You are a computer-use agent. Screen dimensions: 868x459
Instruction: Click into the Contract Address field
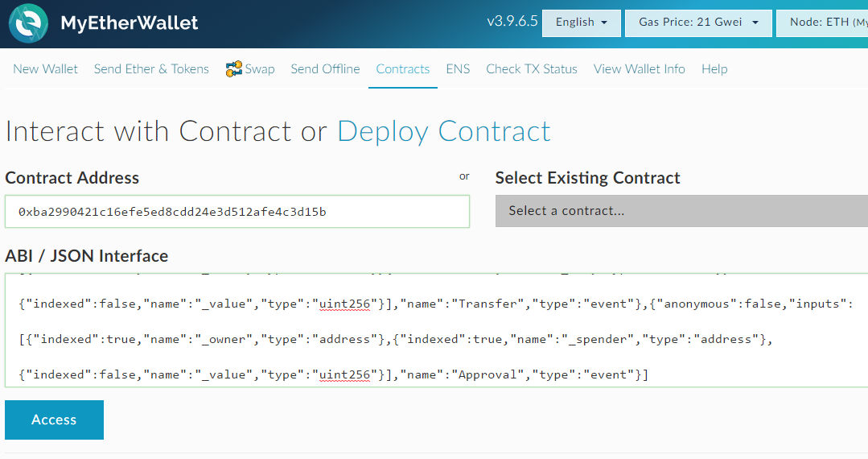click(x=237, y=212)
